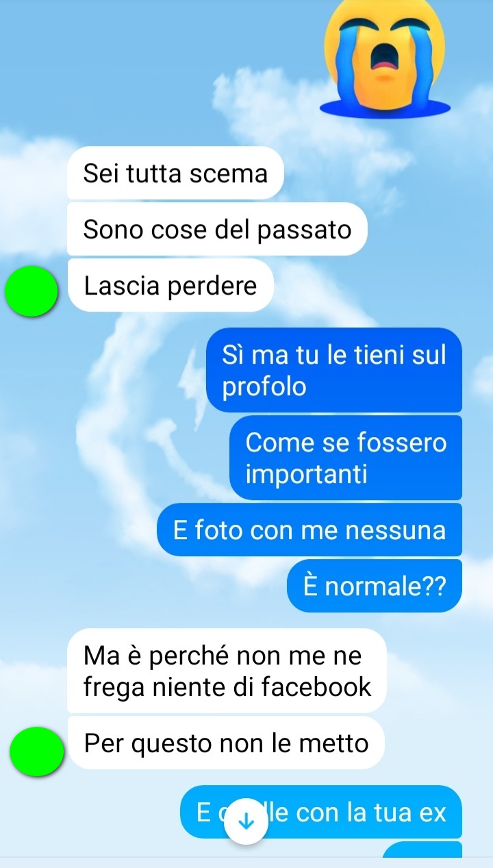
Task: Tap the scroll-to-bottom arrow button
Action: click(245, 821)
